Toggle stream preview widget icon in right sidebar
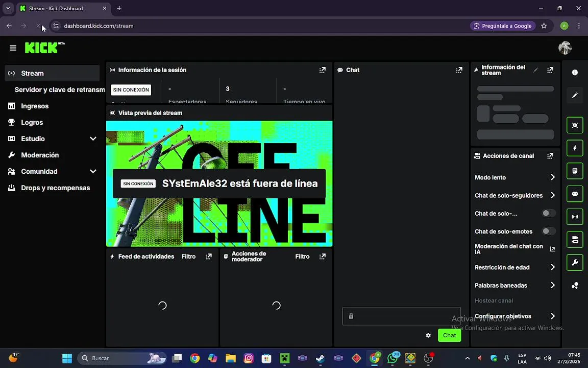The height and width of the screenshot is (368, 588). [x=575, y=125]
